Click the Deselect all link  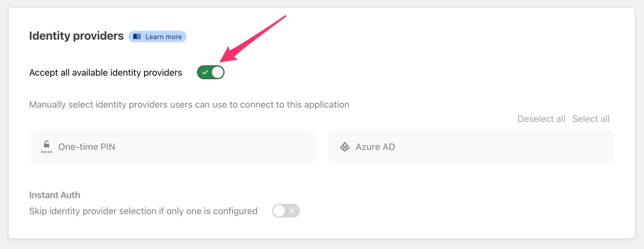pyautogui.click(x=541, y=119)
